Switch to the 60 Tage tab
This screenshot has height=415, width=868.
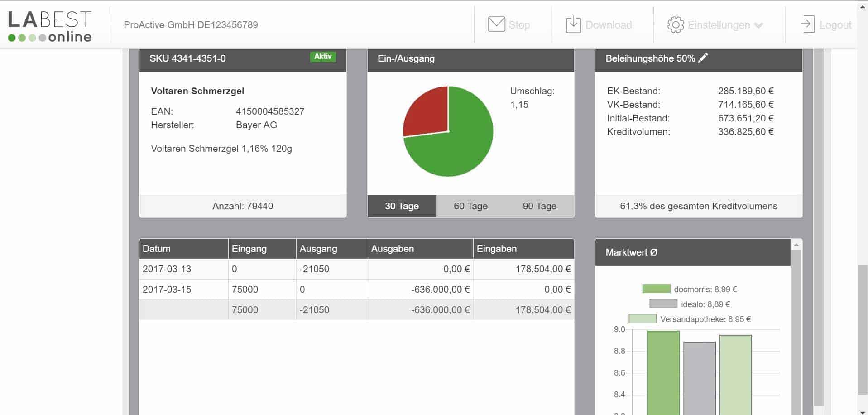coord(470,206)
